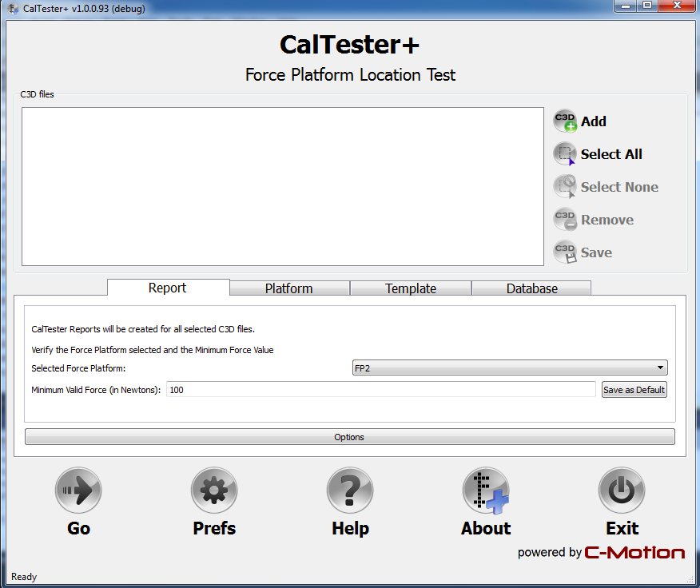The width and height of the screenshot is (700, 588).
Task: Click the Remove label text
Action: pos(607,220)
